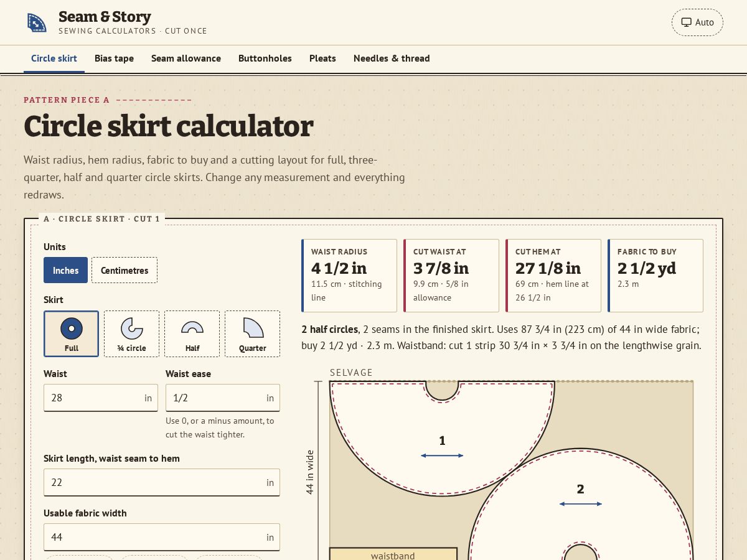Select the Pleats tab
The height and width of the screenshot is (560, 747).
[x=322, y=58]
